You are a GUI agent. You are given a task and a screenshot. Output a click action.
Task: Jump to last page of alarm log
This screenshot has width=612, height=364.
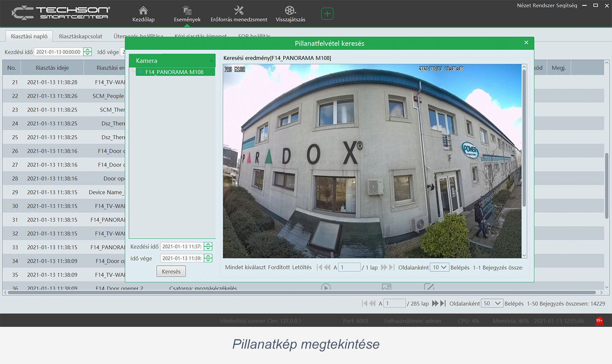(x=443, y=303)
